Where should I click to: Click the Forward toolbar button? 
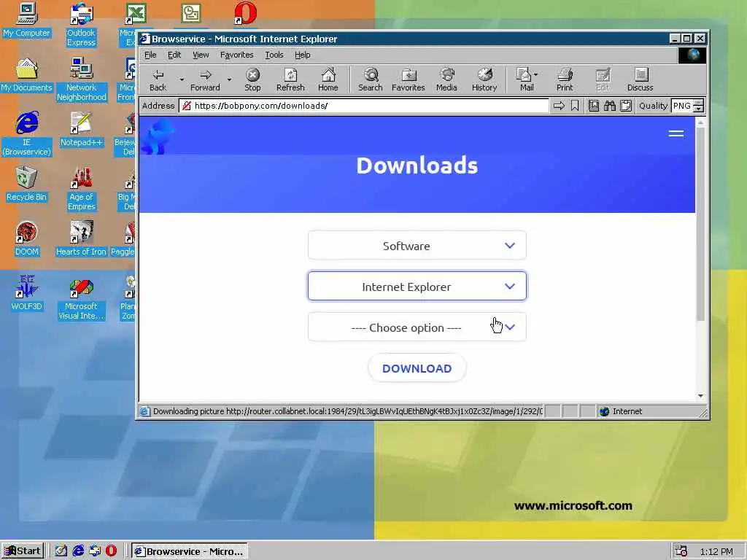[x=205, y=79]
